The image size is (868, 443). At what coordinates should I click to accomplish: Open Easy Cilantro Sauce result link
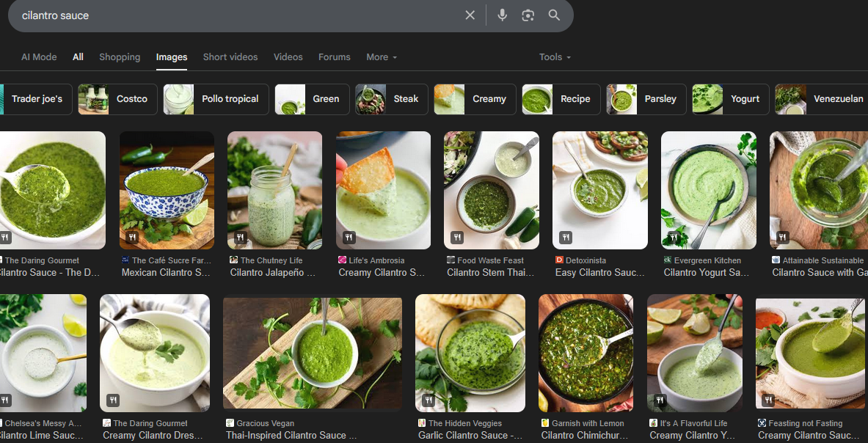coord(600,273)
